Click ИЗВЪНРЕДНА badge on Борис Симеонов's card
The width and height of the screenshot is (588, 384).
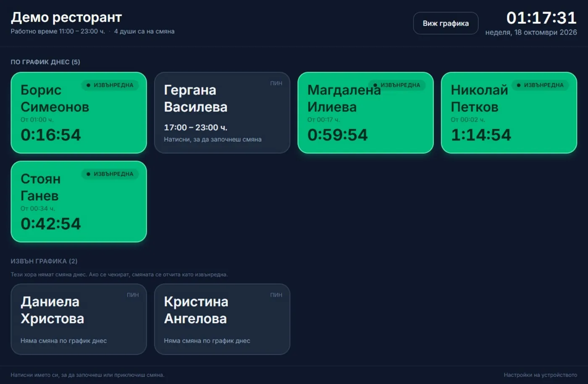click(110, 85)
